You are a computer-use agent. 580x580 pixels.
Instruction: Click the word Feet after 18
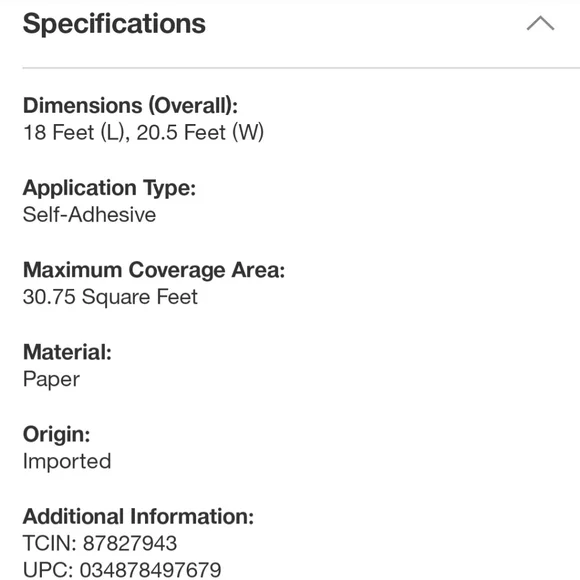(x=73, y=132)
